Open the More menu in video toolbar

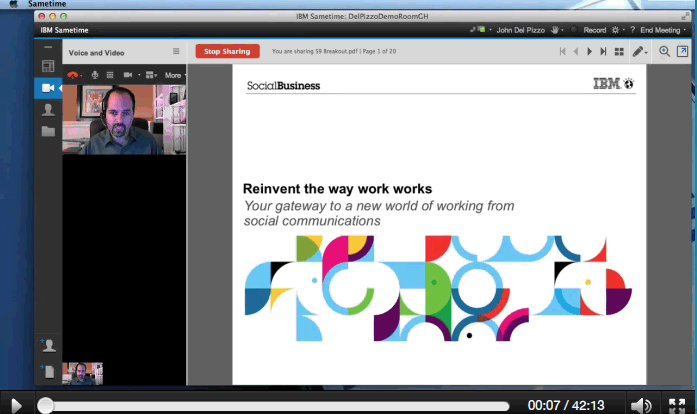[174, 75]
